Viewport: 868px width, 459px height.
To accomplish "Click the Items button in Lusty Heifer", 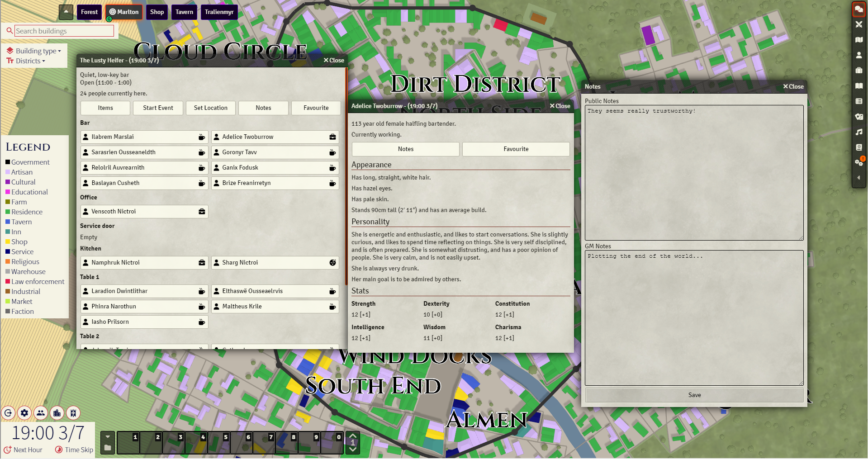I will [105, 108].
